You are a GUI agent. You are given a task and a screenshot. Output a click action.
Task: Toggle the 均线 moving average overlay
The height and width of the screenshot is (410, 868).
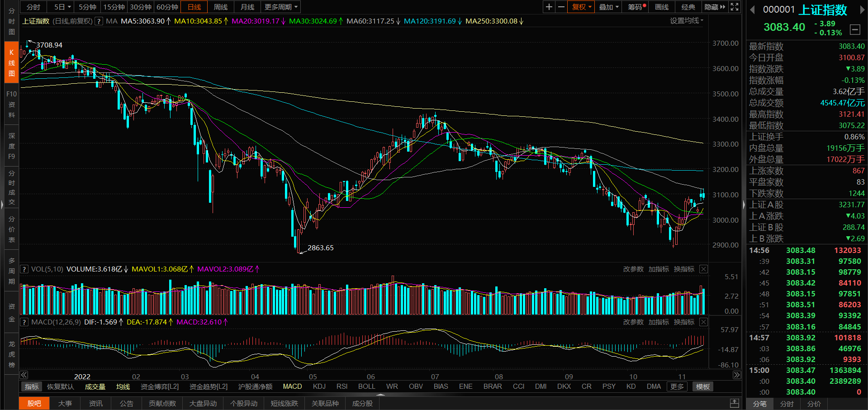tap(123, 386)
